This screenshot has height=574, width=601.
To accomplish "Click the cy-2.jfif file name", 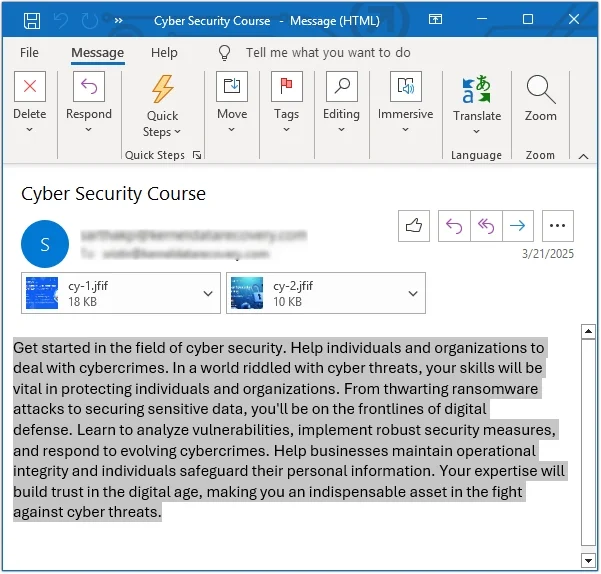I will 293,286.
